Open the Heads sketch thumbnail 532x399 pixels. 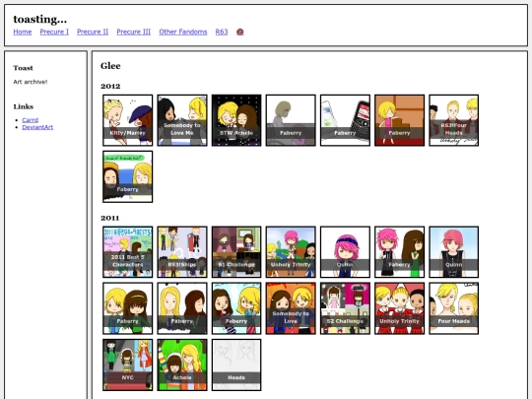pos(236,365)
